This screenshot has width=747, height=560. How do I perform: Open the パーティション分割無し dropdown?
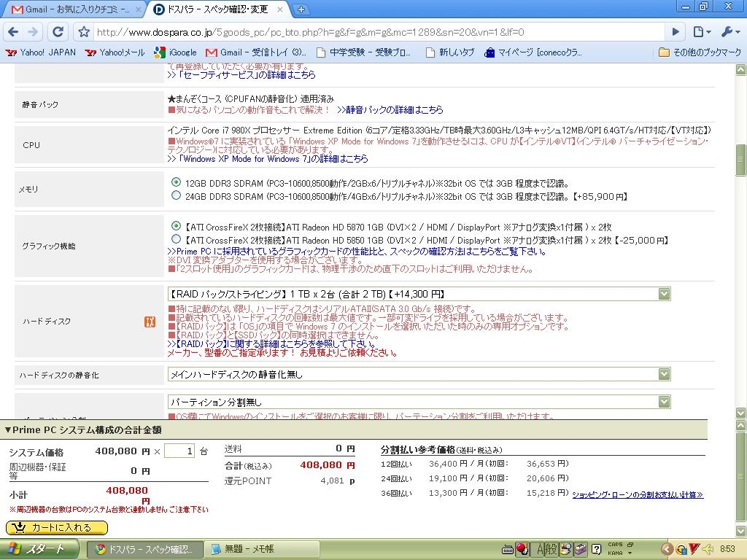click(x=419, y=402)
